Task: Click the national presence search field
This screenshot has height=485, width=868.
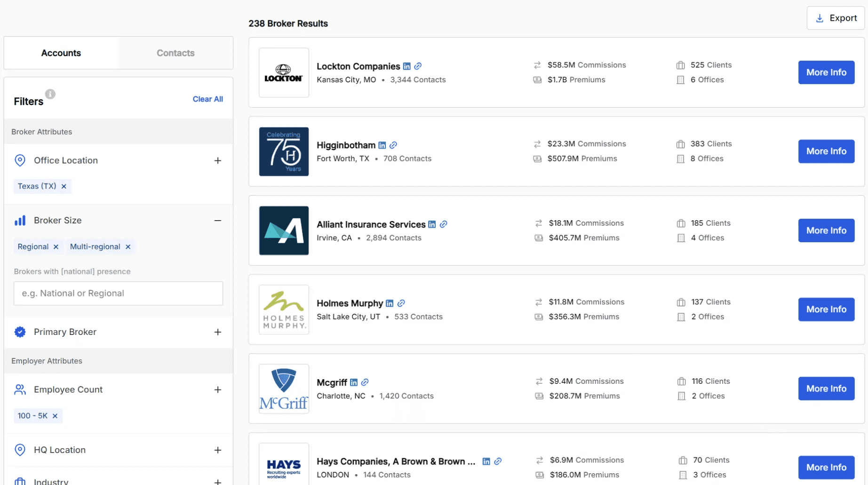Action: (118, 293)
